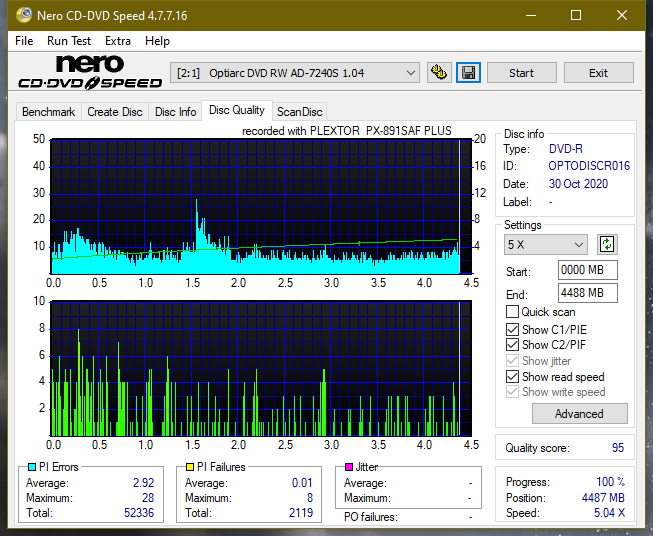This screenshot has width=653, height=536.
Task: Click the Start position 0000 MB field
Action: [588, 270]
